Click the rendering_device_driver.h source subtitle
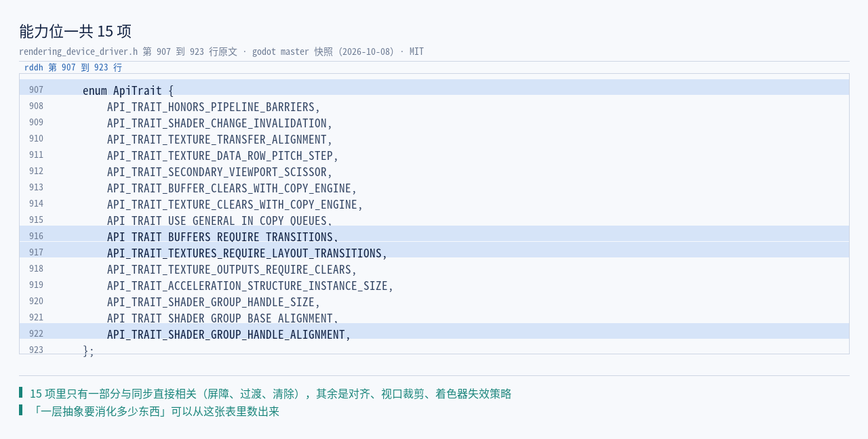This screenshot has width=868, height=439. click(x=221, y=51)
